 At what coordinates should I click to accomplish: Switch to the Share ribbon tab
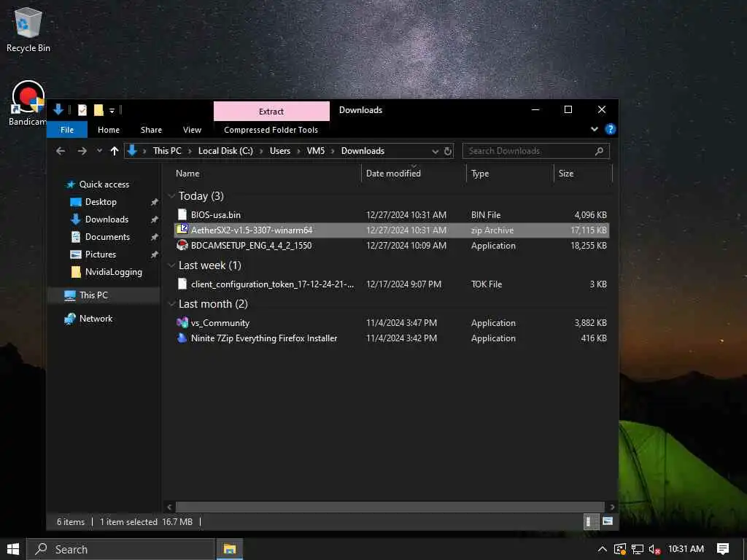click(x=151, y=130)
